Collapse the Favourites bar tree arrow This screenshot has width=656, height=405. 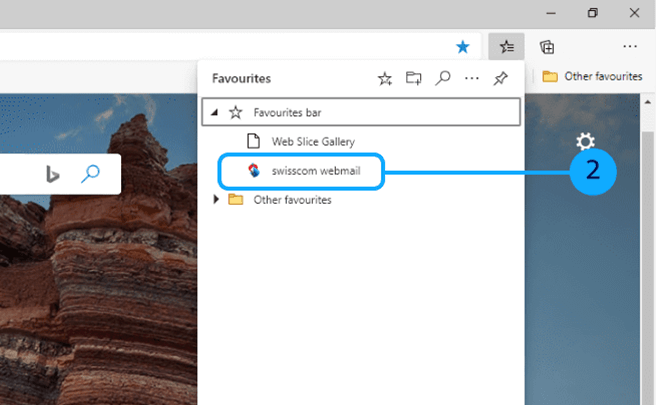coord(214,112)
